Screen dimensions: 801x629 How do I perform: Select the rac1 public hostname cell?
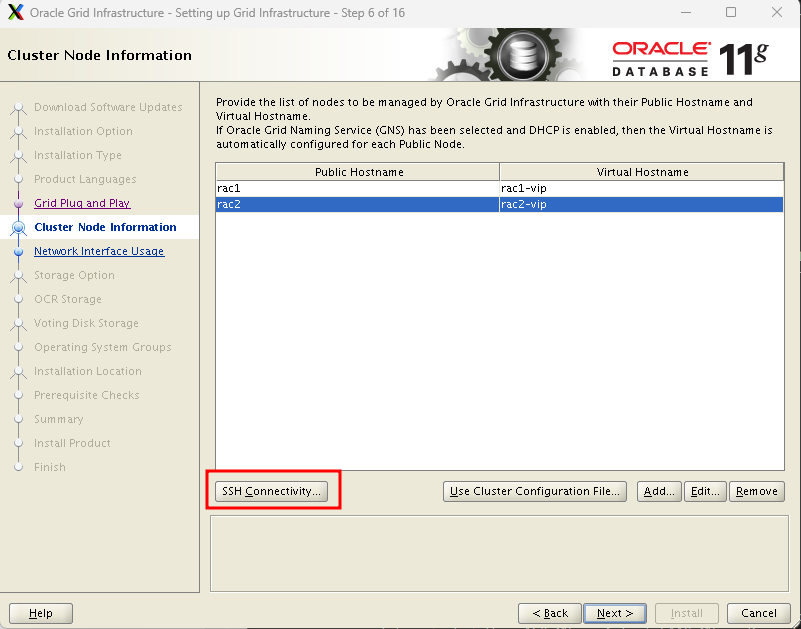point(357,188)
